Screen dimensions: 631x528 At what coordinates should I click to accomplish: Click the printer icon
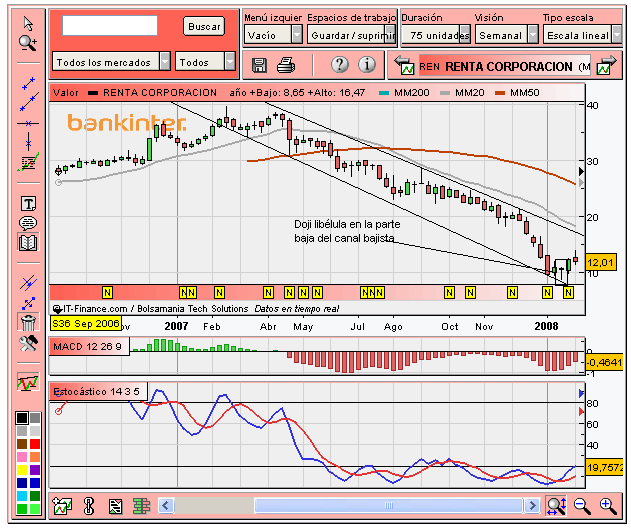coord(286,65)
